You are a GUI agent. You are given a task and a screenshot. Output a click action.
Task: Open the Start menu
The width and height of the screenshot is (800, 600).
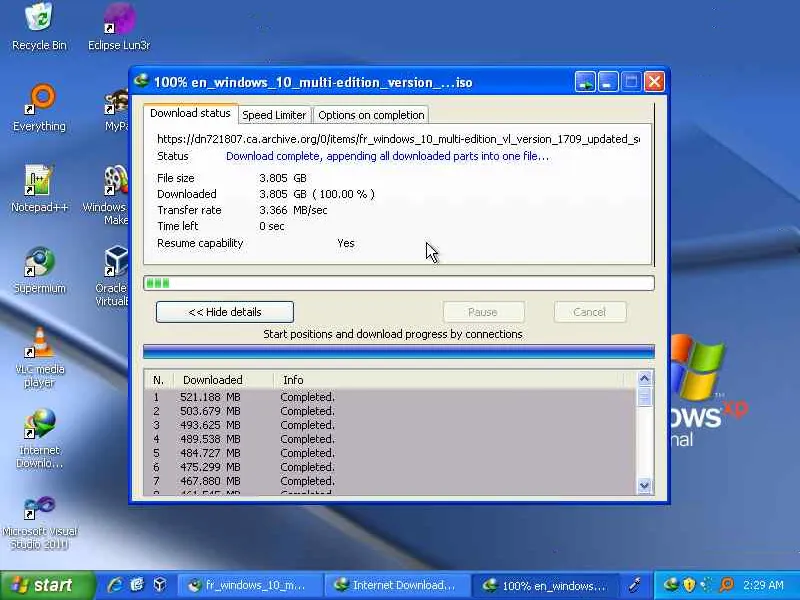pyautogui.click(x=47, y=585)
